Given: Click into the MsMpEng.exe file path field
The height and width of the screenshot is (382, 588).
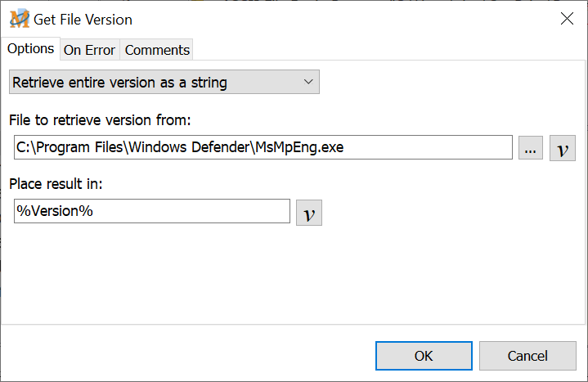Looking at the screenshot, I should coord(263,148).
